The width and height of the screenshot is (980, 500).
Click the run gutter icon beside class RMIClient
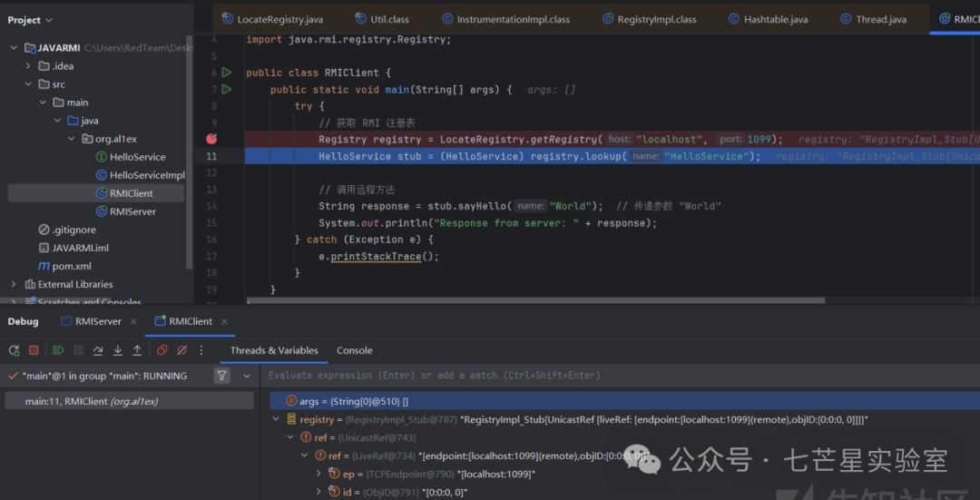click(x=226, y=73)
